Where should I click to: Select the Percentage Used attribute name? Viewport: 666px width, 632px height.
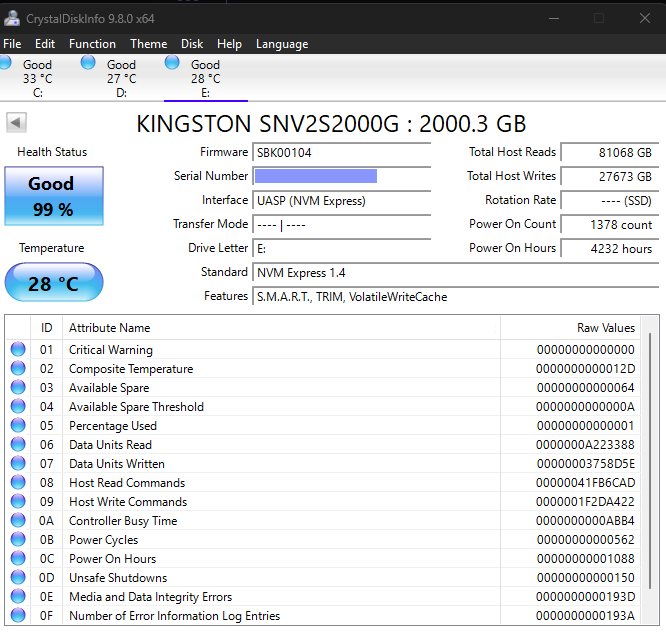point(113,426)
